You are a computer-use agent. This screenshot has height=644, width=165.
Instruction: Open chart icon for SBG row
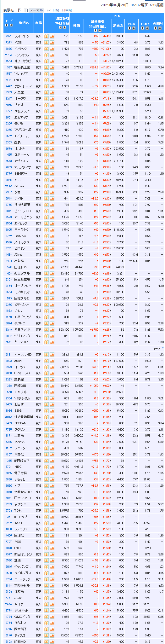[52, 410]
